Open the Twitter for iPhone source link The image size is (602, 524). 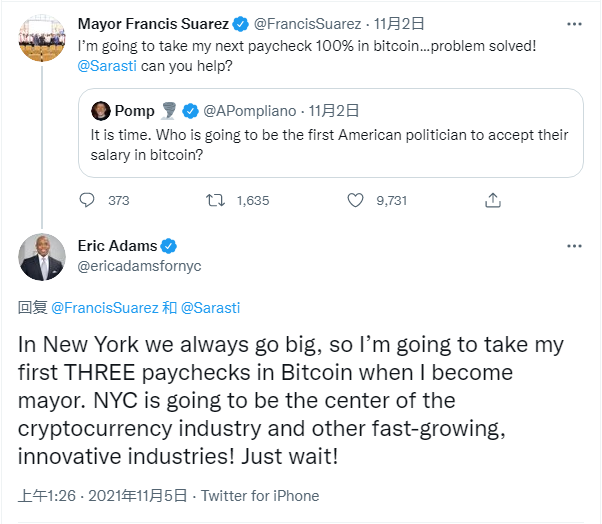(260, 496)
